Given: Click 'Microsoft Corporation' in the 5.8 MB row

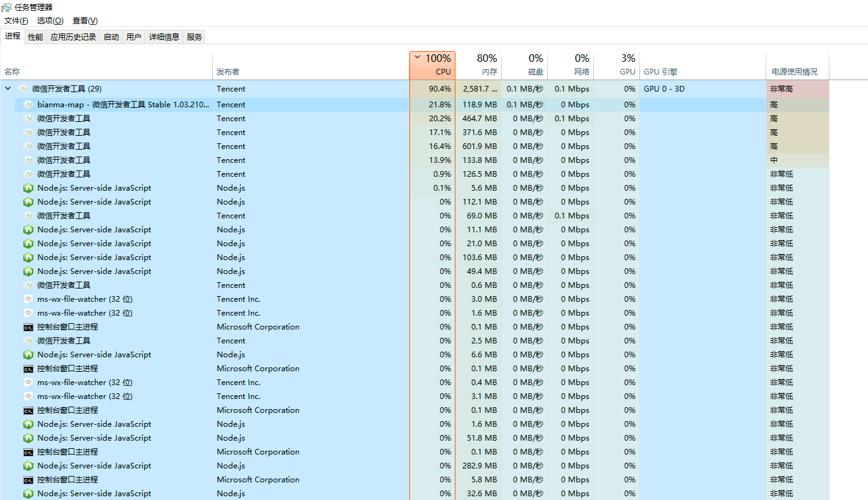Looking at the screenshot, I should point(258,480).
